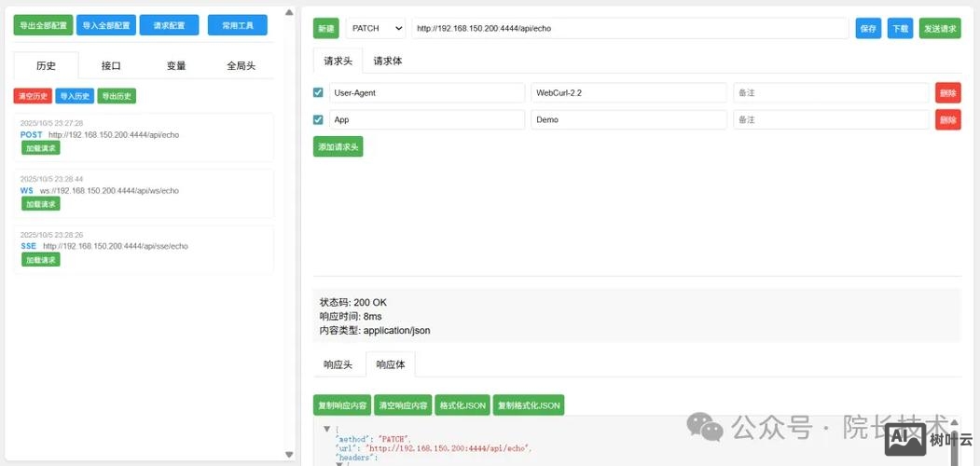Disable the App header checkbox
980x466 pixels.
319,120
